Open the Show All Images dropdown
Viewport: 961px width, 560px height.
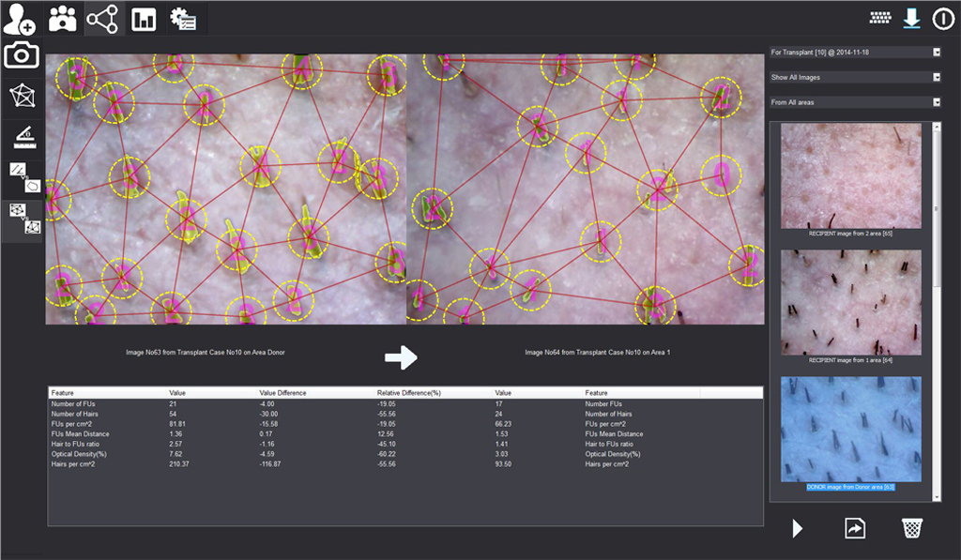click(936, 78)
